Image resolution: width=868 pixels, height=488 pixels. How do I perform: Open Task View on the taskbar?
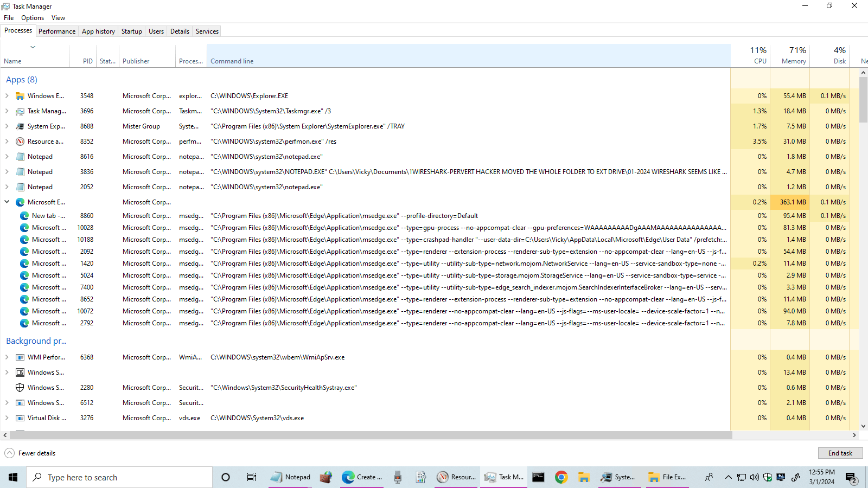(251, 477)
